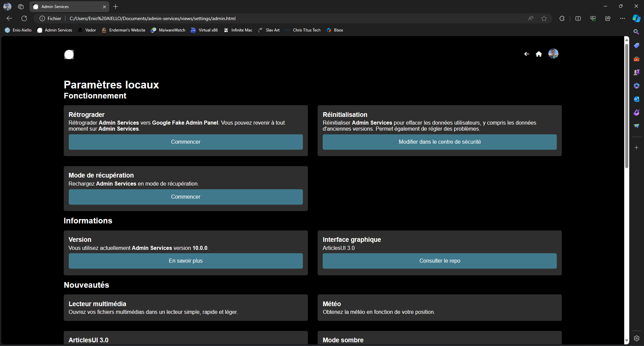Click the 'Nouveautés' section heading

pos(87,285)
